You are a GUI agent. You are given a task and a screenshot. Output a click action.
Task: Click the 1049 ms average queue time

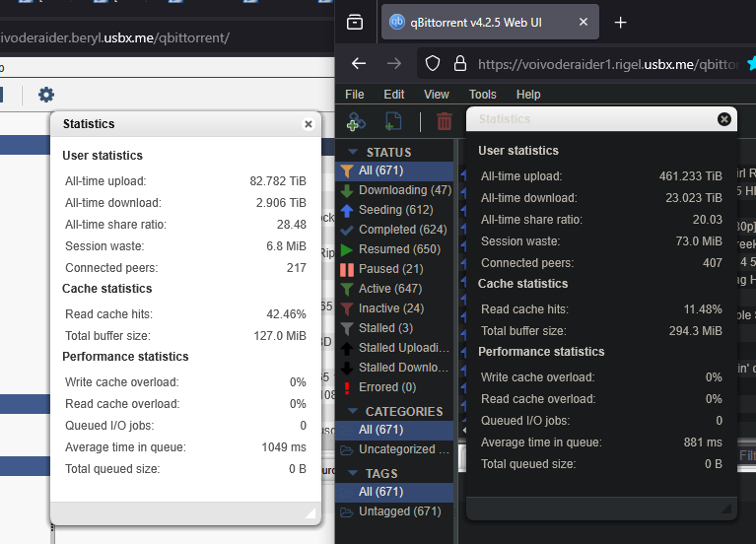tap(284, 447)
